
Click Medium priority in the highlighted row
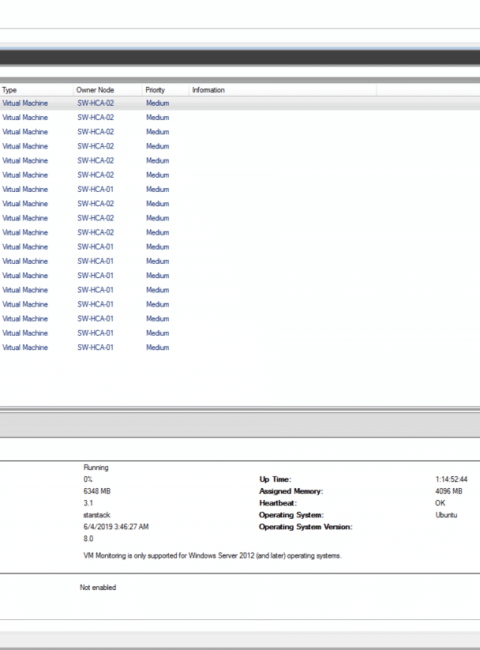pyautogui.click(x=158, y=103)
